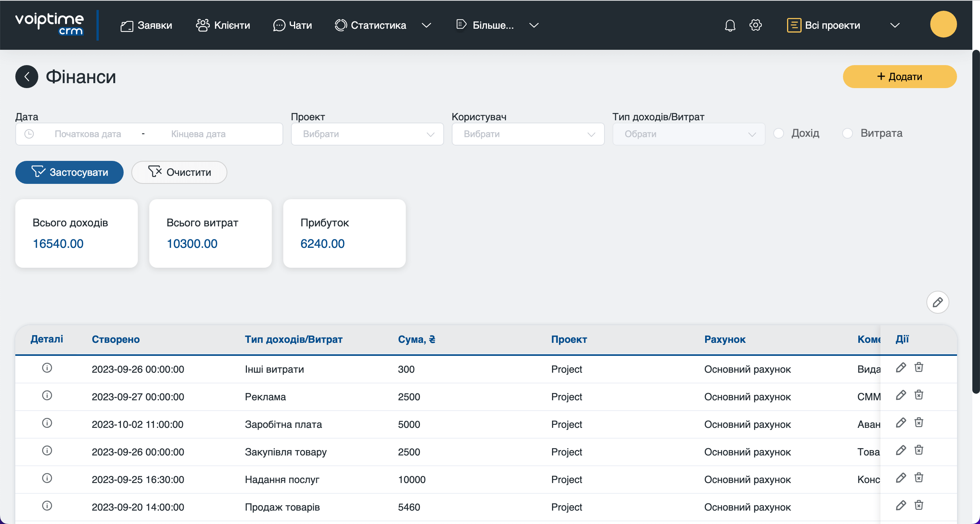The image size is (980, 524).
Task: Delete the Заробітна плата record
Action: (x=919, y=422)
